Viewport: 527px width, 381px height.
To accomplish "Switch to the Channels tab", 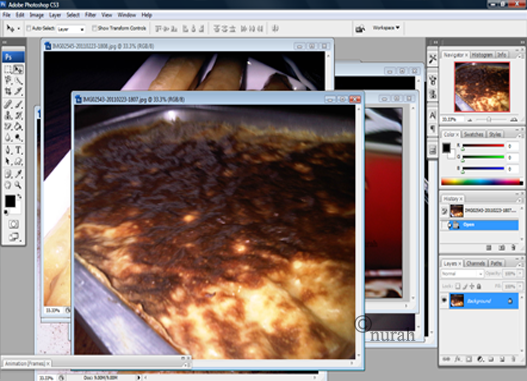I will [x=476, y=263].
